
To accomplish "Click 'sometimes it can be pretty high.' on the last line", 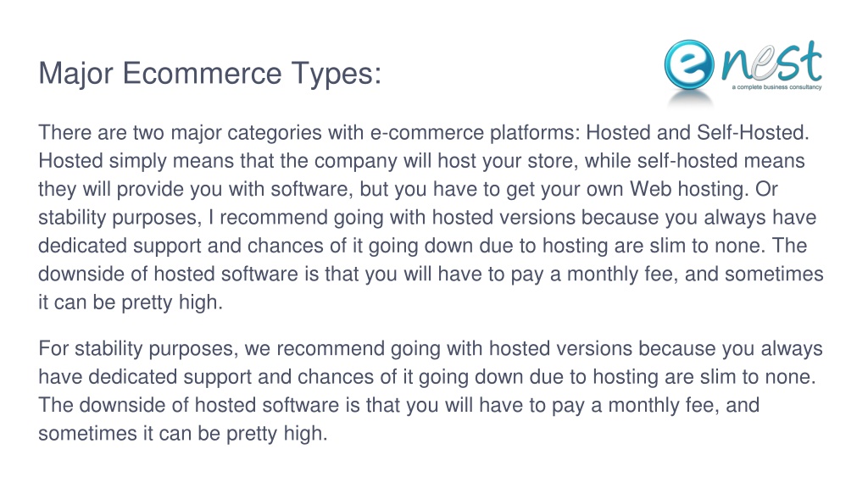I will (x=183, y=434).
